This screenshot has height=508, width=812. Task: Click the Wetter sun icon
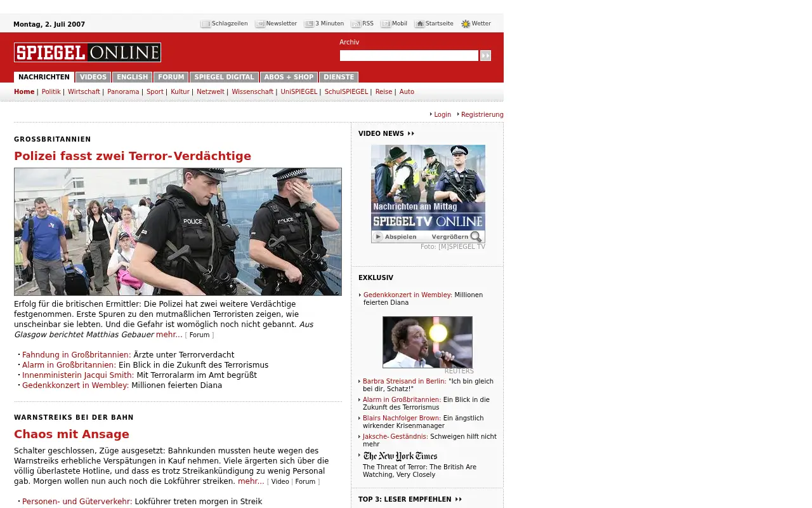tap(466, 24)
